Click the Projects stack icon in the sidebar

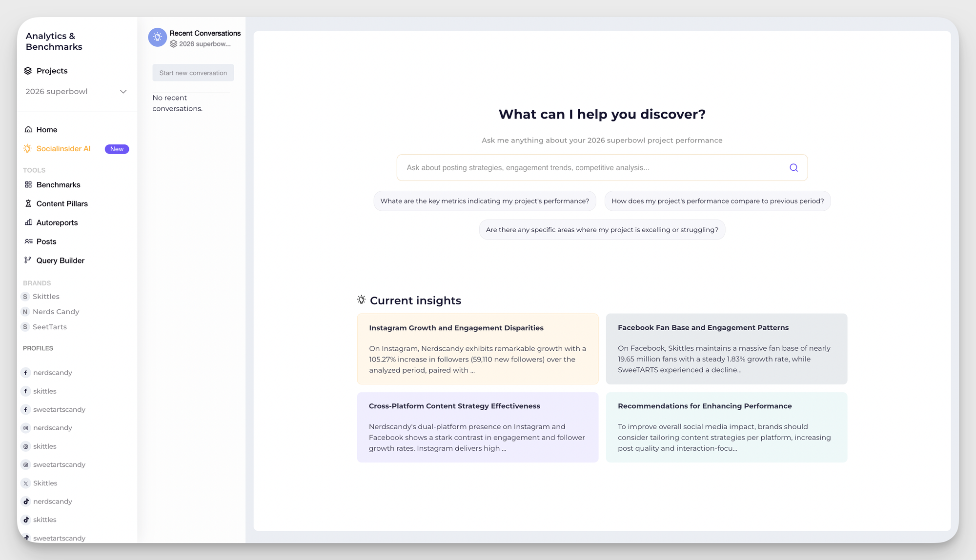coord(27,70)
